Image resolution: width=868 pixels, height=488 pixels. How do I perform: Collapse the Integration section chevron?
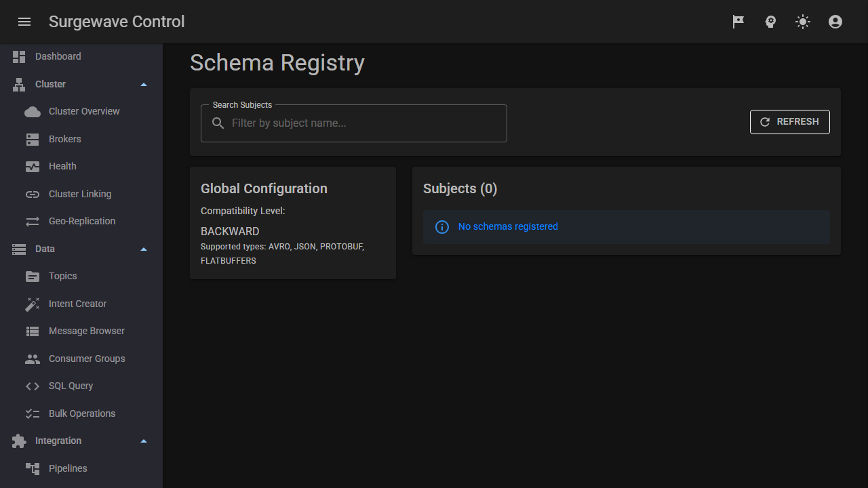pos(144,441)
